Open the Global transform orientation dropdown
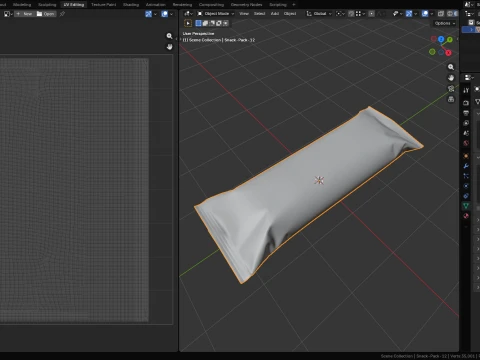Viewport: 480px width, 360px height. (319, 14)
